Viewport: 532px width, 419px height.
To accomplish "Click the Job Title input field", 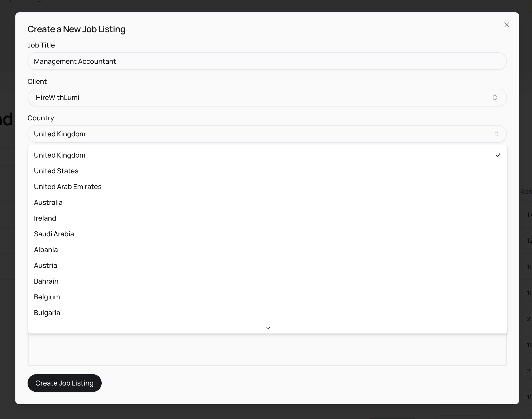I will coord(267,61).
